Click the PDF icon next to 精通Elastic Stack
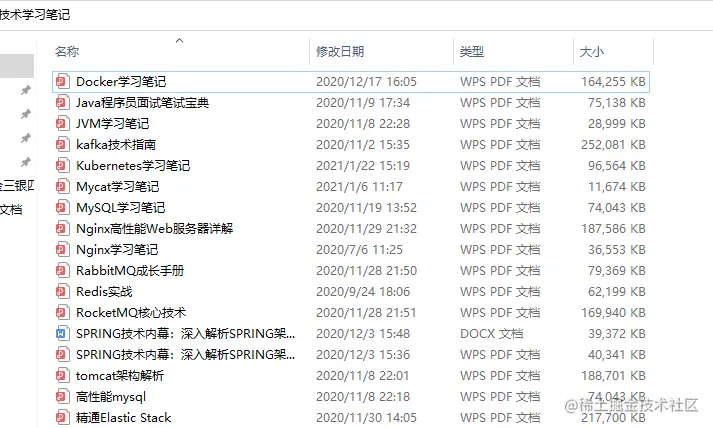This screenshot has height=428, width=713. [62, 418]
